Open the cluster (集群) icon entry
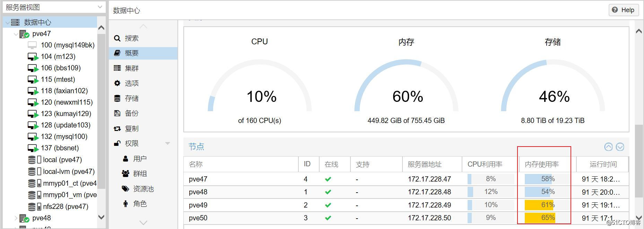Screen dimensions: 644x229 (117, 68)
